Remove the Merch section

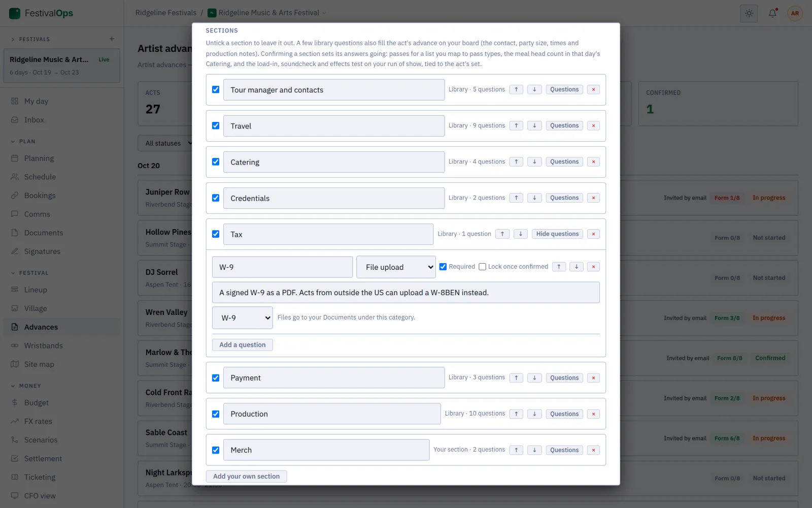(x=593, y=450)
